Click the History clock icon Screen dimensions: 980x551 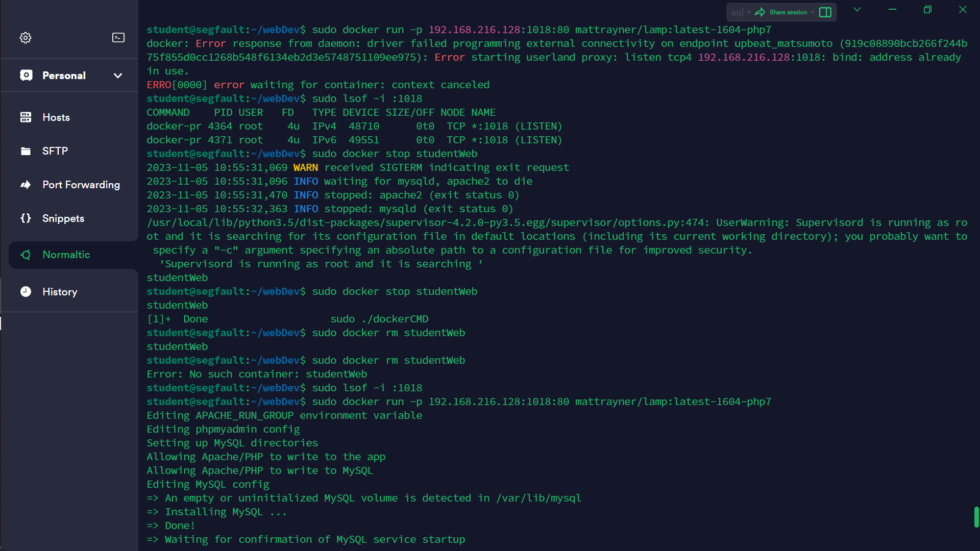coord(26,292)
